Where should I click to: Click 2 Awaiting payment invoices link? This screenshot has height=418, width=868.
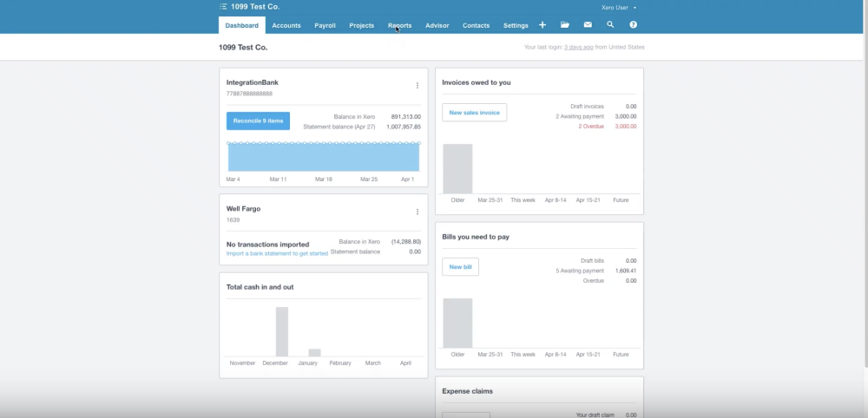(x=580, y=117)
